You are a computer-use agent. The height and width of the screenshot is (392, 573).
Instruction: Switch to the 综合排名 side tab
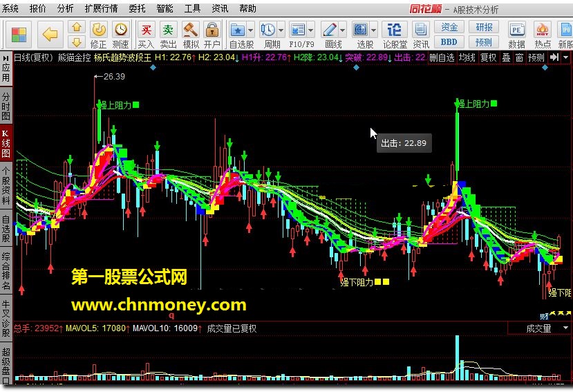point(6,271)
